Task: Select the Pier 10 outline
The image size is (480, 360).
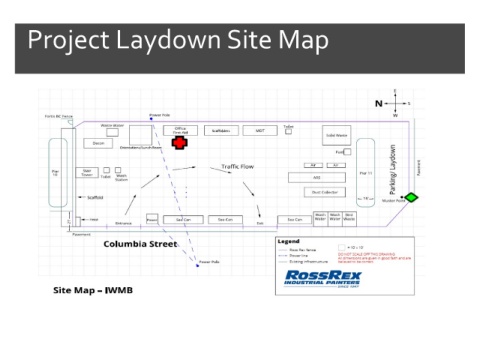Action: pyautogui.click(x=58, y=173)
